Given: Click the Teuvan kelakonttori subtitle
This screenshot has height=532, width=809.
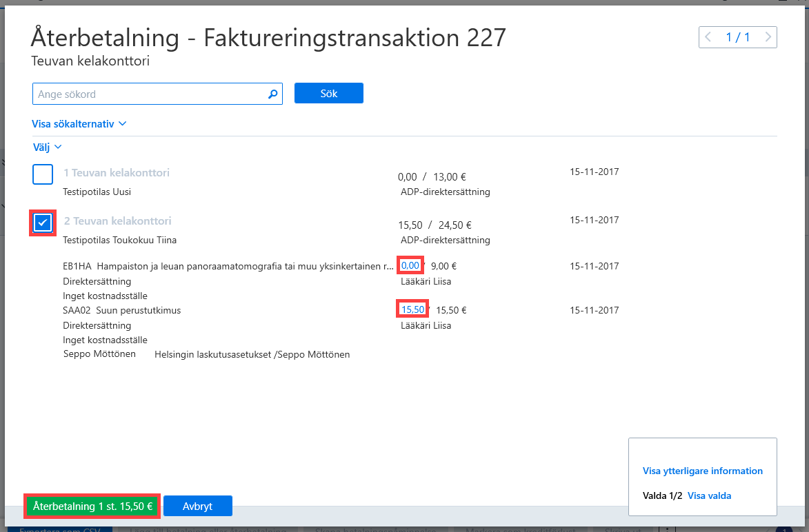Looking at the screenshot, I should pyautogui.click(x=90, y=61).
